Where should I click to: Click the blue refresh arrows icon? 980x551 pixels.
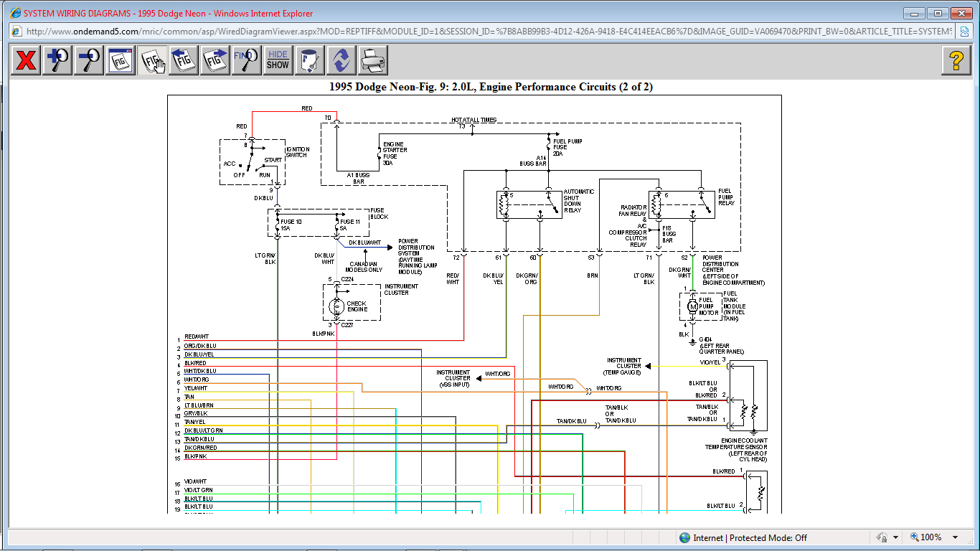coord(341,60)
